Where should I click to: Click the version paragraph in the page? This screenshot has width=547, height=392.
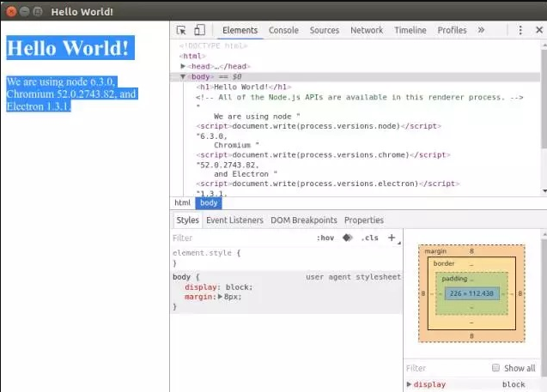(72, 94)
